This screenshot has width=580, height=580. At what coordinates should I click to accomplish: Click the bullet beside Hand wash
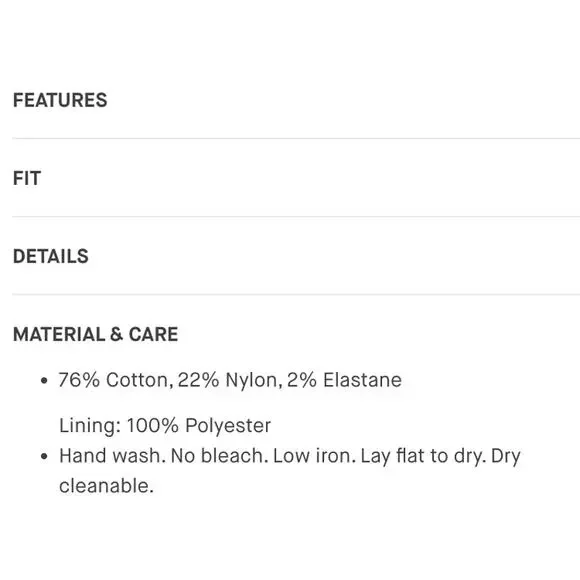44,456
